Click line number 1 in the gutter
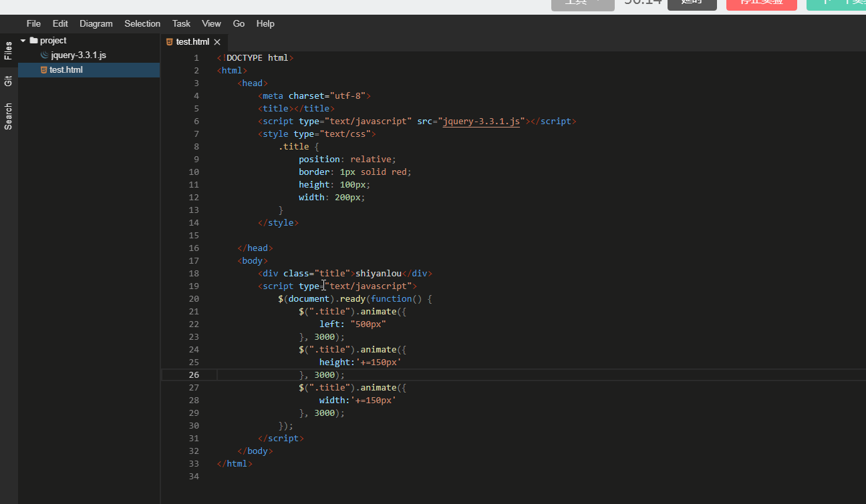 coord(196,58)
